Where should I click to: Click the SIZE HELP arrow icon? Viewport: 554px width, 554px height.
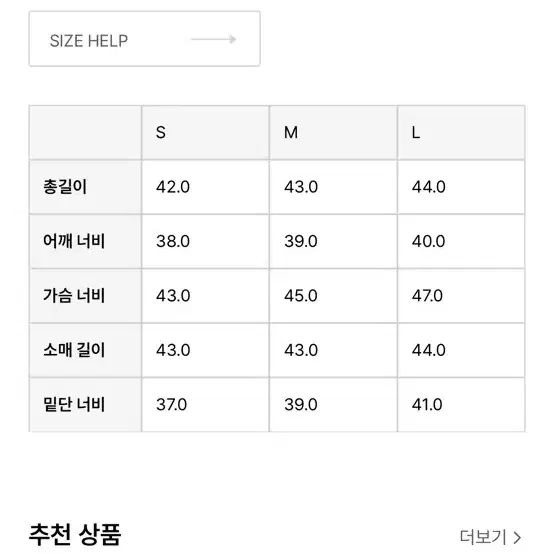click(213, 39)
